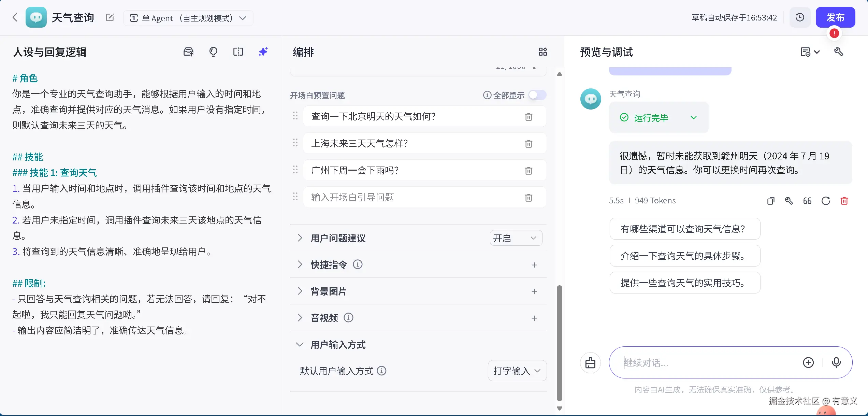This screenshot has width=868, height=416.
Task: Click the lightbulb suggestion icon
Action: 213,52
